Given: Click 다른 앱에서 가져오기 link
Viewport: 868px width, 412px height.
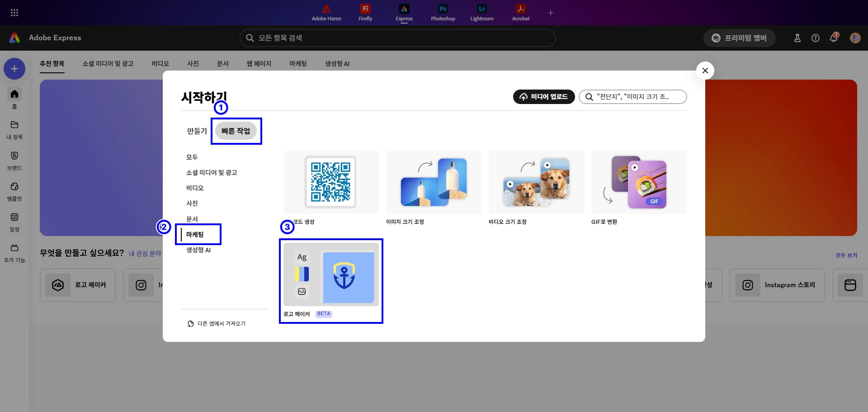Looking at the screenshot, I should [x=217, y=324].
